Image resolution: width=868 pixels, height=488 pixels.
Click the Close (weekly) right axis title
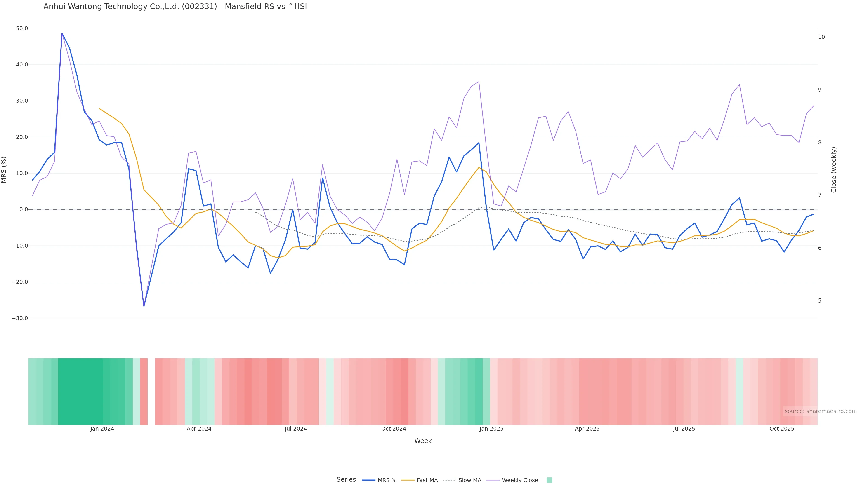click(x=834, y=170)
